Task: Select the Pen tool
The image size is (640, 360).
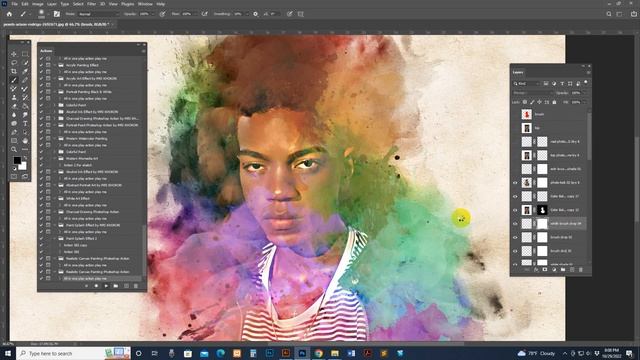Action: (14, 132)
